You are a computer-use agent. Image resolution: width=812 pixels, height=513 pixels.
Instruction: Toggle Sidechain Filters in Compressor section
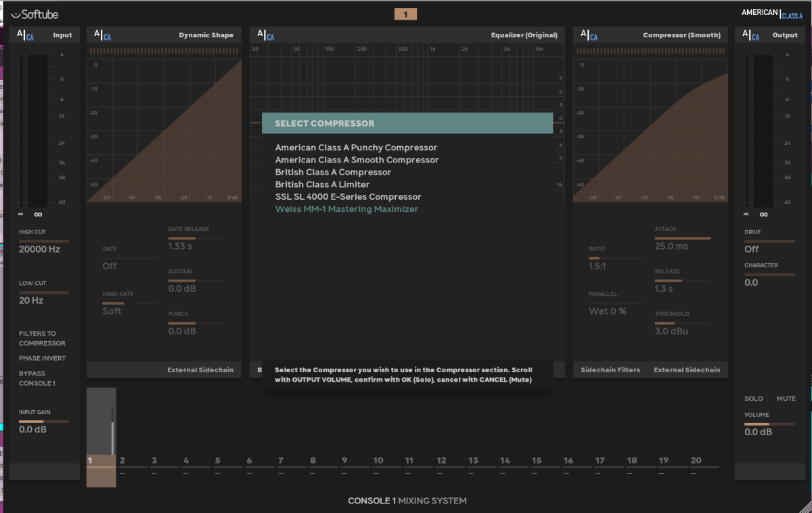[x=610, y=370]
